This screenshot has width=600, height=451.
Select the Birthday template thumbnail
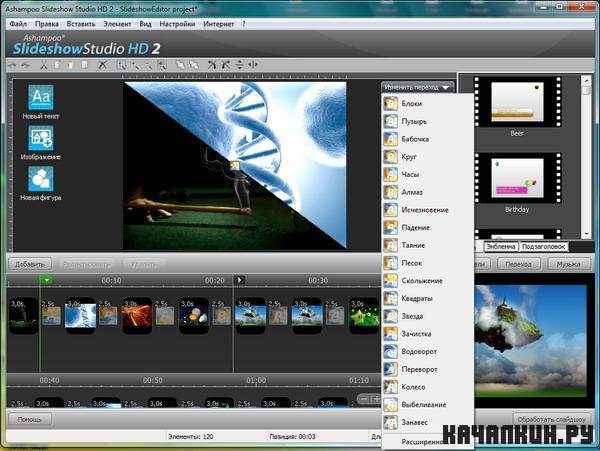517,178
